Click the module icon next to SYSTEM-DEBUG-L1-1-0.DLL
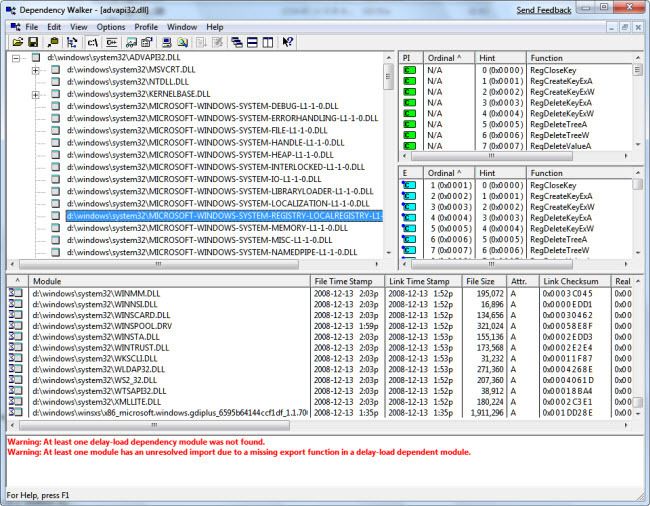The height and width of the screenshot is (506, 650). [56, 106]
